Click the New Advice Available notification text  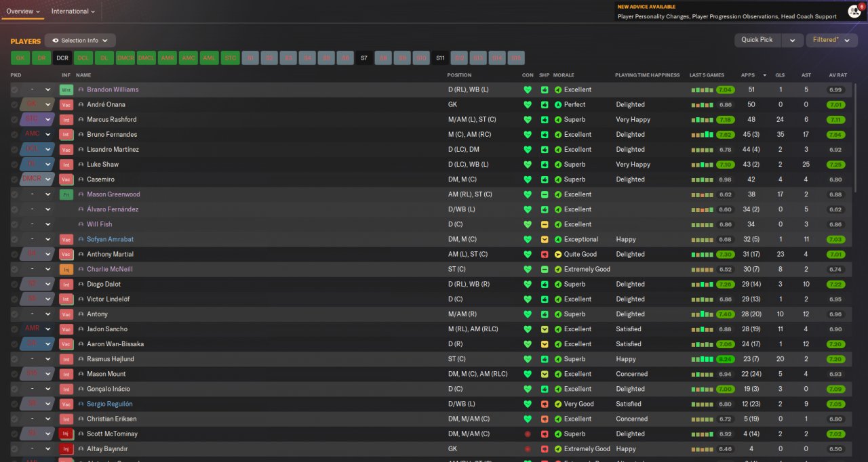coord(646,7)
